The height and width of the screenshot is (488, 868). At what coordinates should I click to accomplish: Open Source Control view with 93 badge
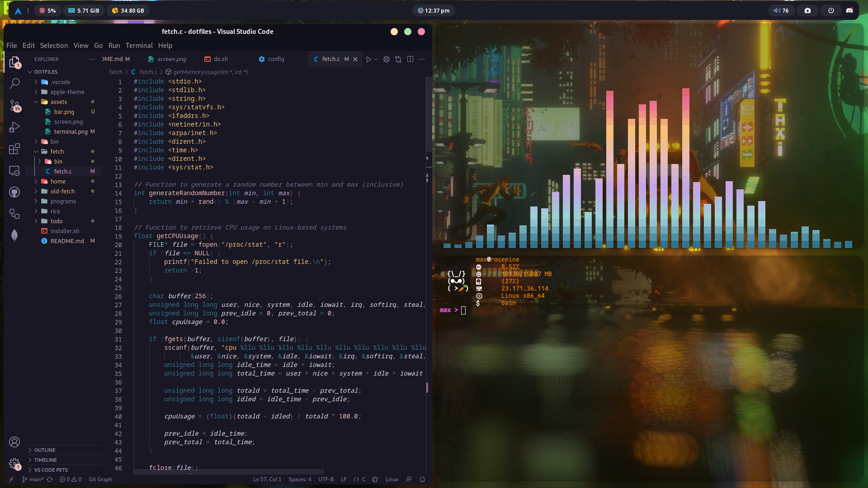pyautogui.click(x=14, y=105)
